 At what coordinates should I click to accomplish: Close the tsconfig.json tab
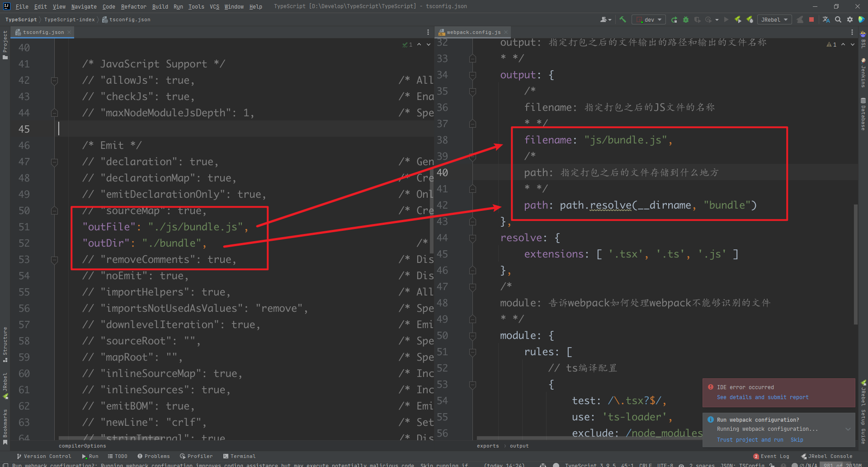(69, 32)
